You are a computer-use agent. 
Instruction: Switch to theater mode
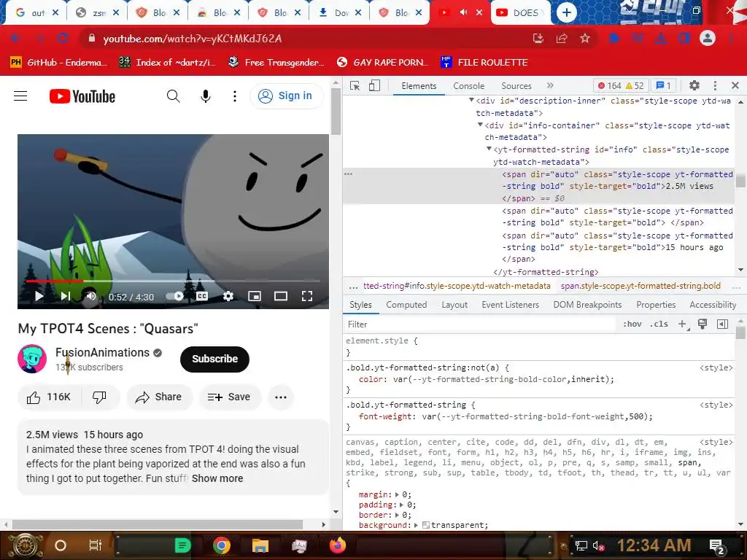pyautogui.click(x=281, y=296)
